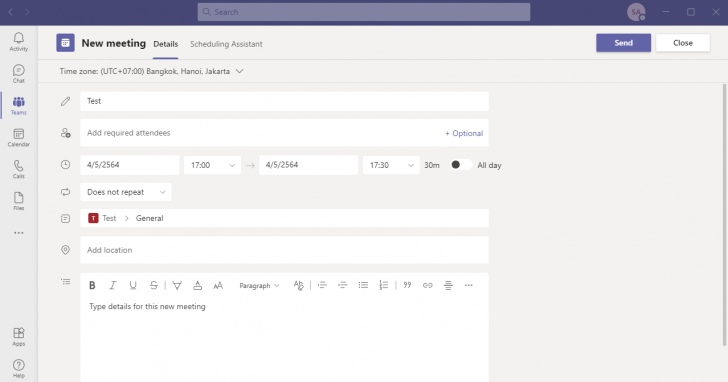Click the end date field
The height and width of the screenshot is (382, 728).
click(308, 165)
